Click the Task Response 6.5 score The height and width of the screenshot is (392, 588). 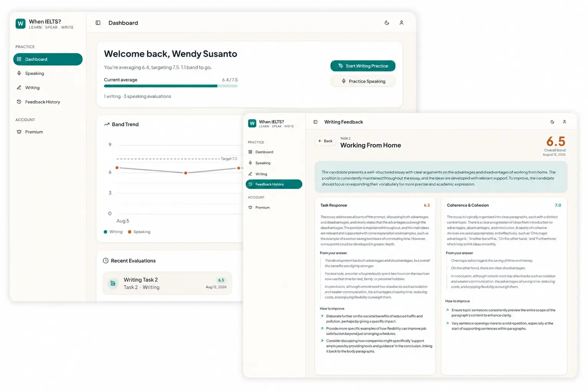tap(427, 206)
